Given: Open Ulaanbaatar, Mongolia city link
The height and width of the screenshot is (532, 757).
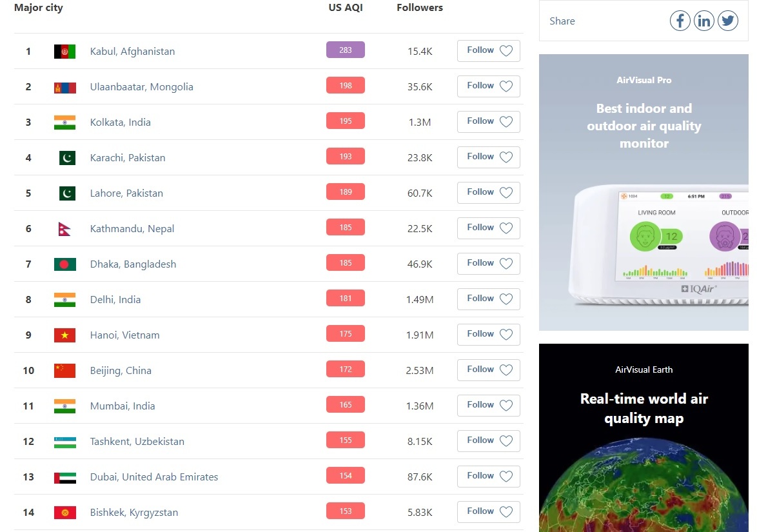Looking at the screenshot, I should tap(141, 87).
